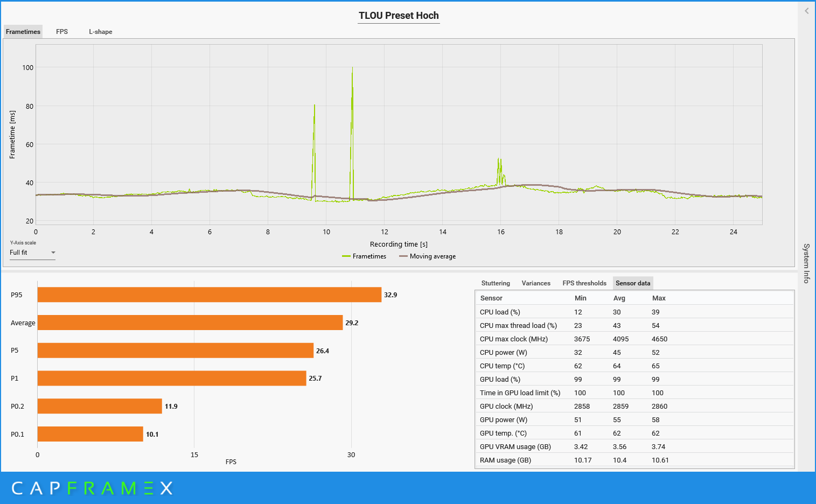This screenshot has width=816, height=504.
Task: Expand the System Info side panel
Action: [806, 263]
